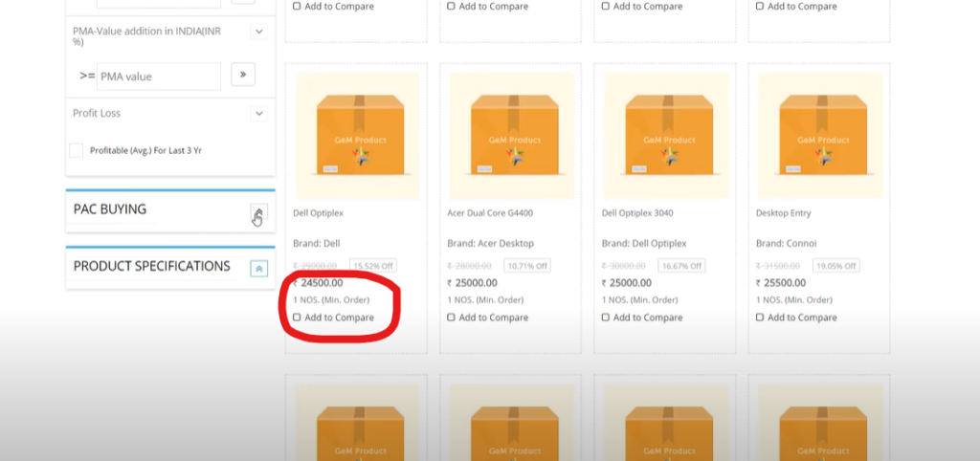The width and height of the screenshot is (980, 461).
Task: Click the struck-through 29000.00 original price
Action: click(315, 266)
